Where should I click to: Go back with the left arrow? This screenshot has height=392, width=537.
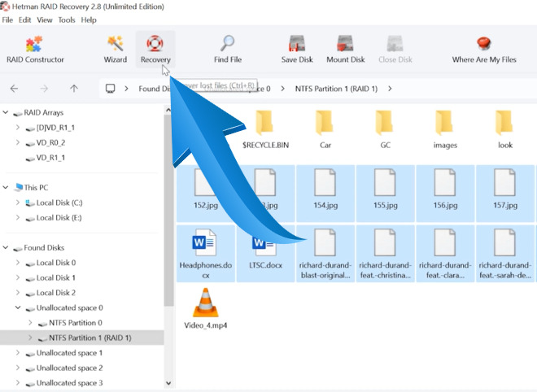coord(14,89)
